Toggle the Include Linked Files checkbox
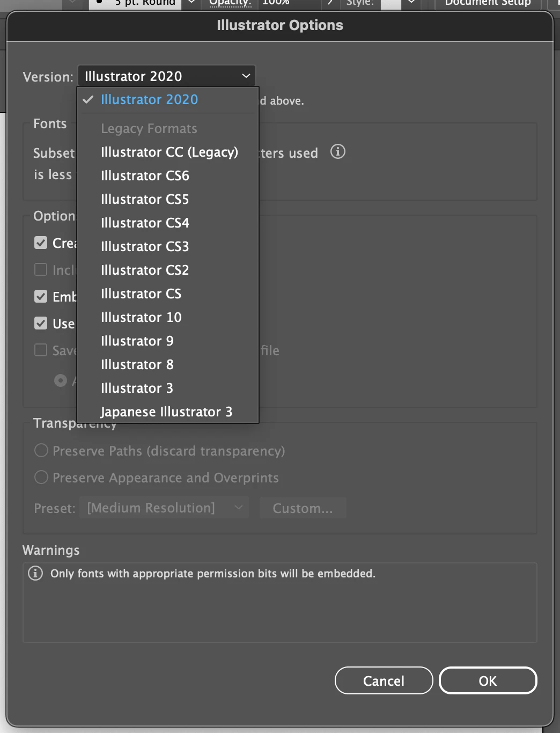 tap(41, 269)
